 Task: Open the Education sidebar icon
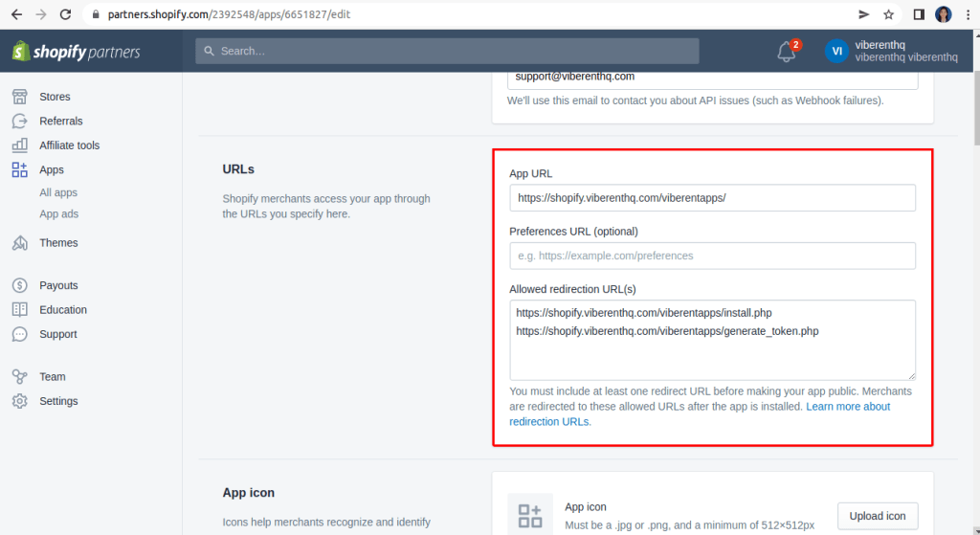coord(20,310)
